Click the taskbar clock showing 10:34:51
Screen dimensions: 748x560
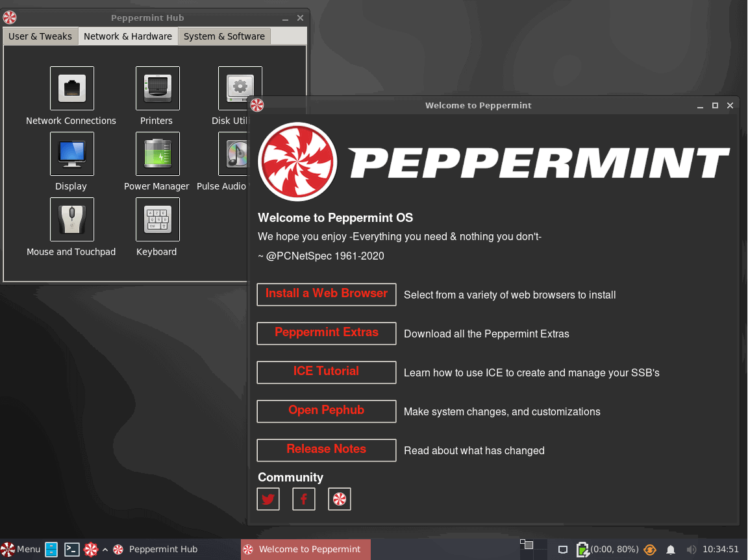coord(721,549)
